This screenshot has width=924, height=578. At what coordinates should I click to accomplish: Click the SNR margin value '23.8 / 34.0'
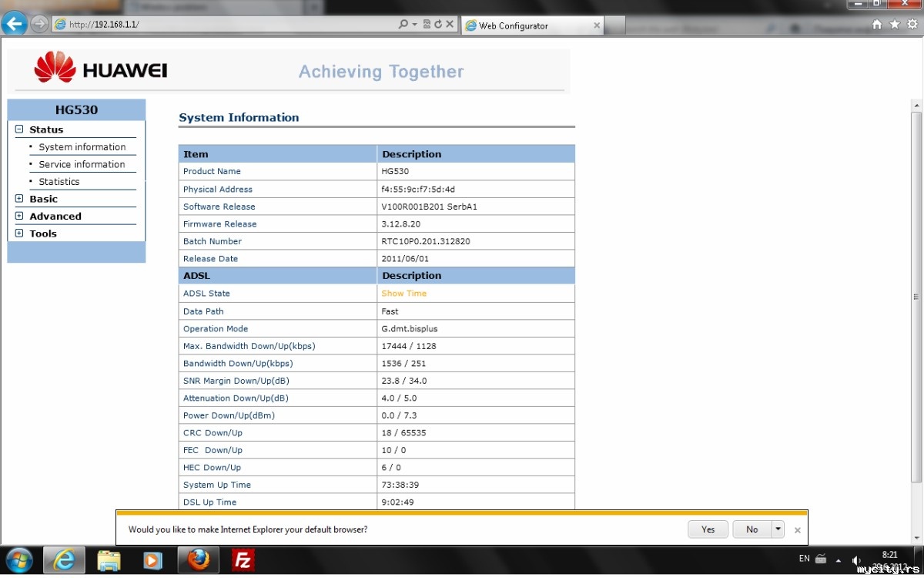403,381
